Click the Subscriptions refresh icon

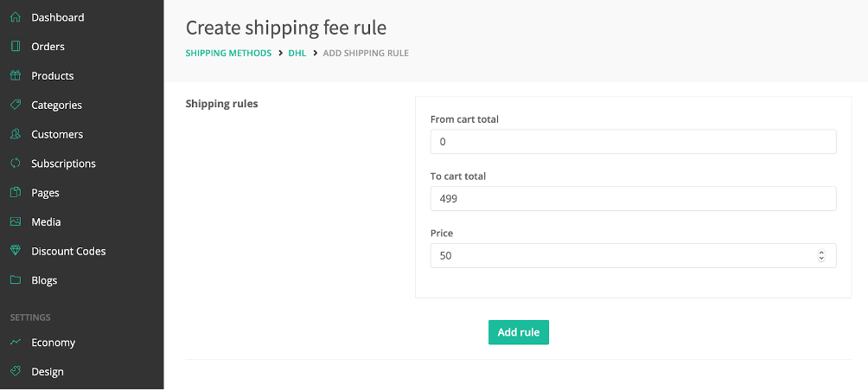coord(16,163)
